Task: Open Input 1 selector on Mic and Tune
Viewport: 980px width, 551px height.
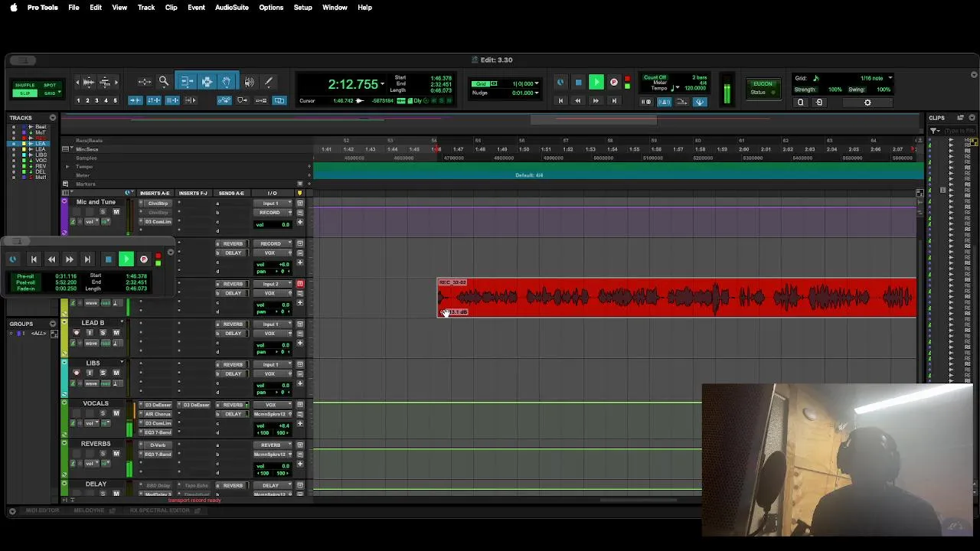Action: tap(271, 204)
